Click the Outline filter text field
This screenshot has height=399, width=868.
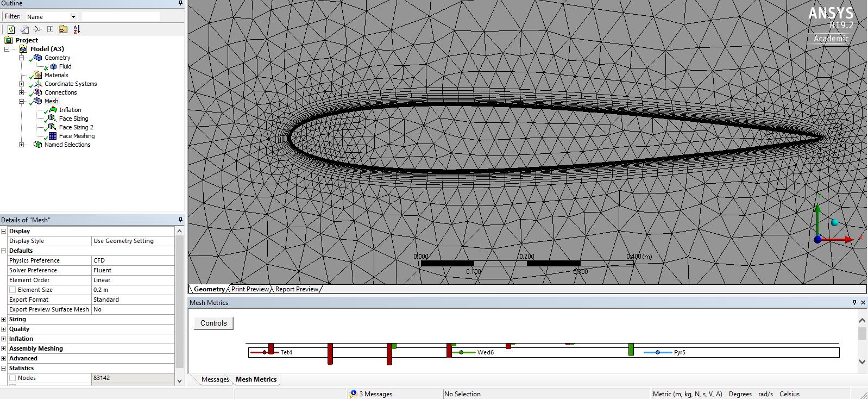(x=121, y=17)
